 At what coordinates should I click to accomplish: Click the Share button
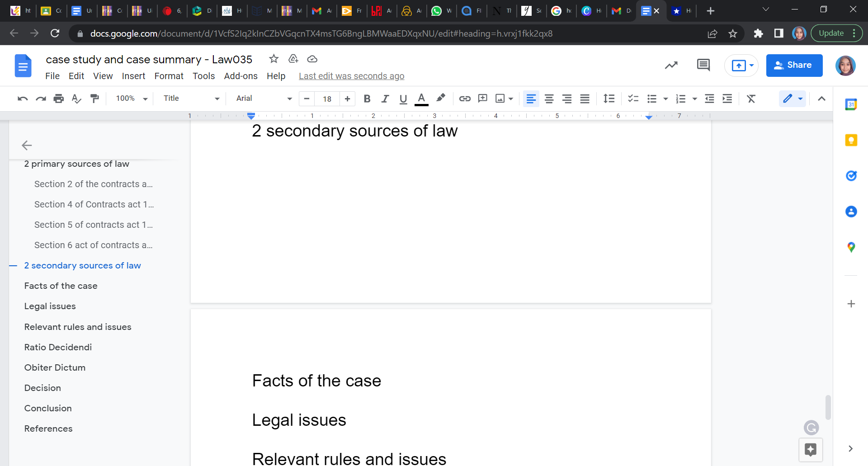pyautogui.click(x=794, y=65)
